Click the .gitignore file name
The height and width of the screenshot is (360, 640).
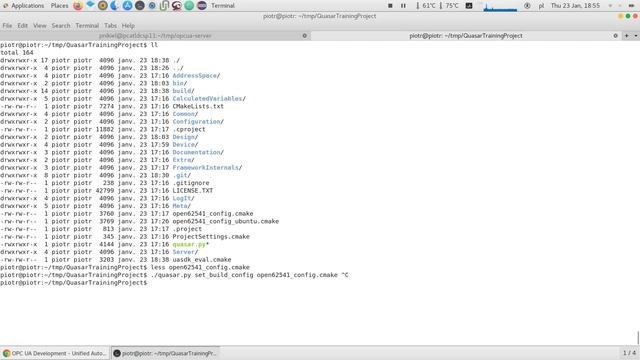tap(191, 183)
